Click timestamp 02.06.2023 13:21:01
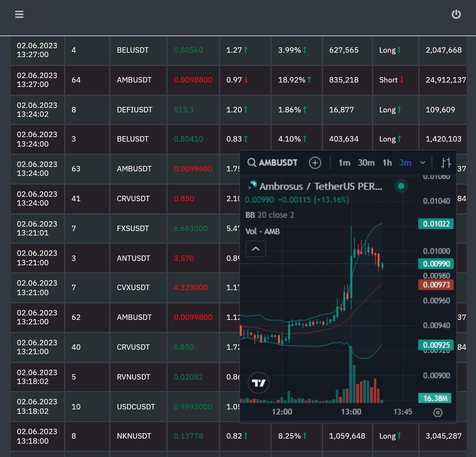Screen dimensions: 476x457 tap(37, 228)
